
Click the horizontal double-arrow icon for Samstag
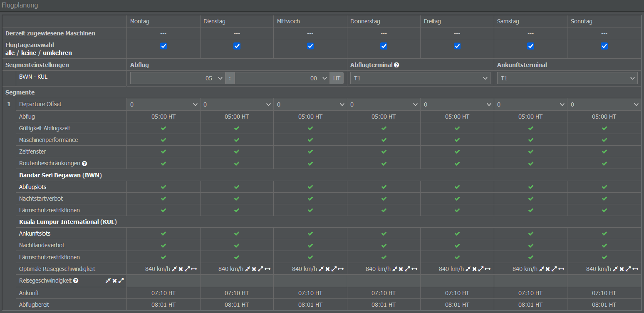point(561,269)
